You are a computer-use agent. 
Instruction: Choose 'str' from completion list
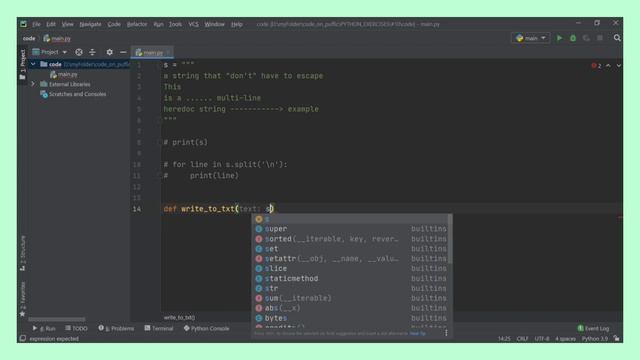[351, 288]
